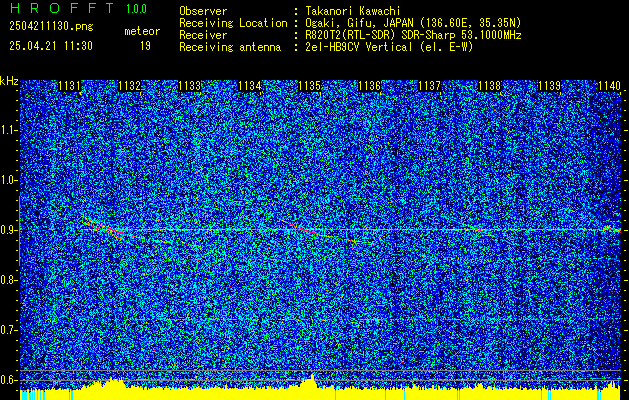Click the 1.0 kHz axis label
Viewport: 629px width, 400px height.
[x=8, y=180]
